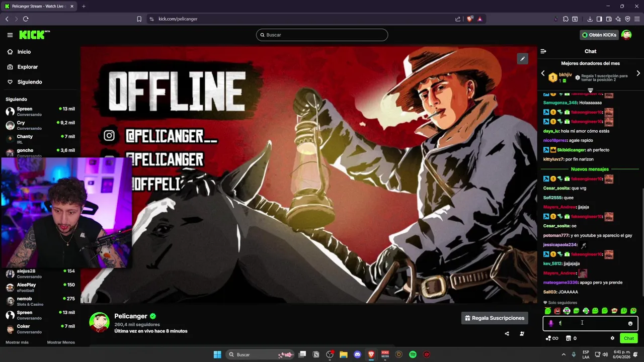Click the user icon beside share
This screenshot has width=644, height=362.
pos(522,334)
